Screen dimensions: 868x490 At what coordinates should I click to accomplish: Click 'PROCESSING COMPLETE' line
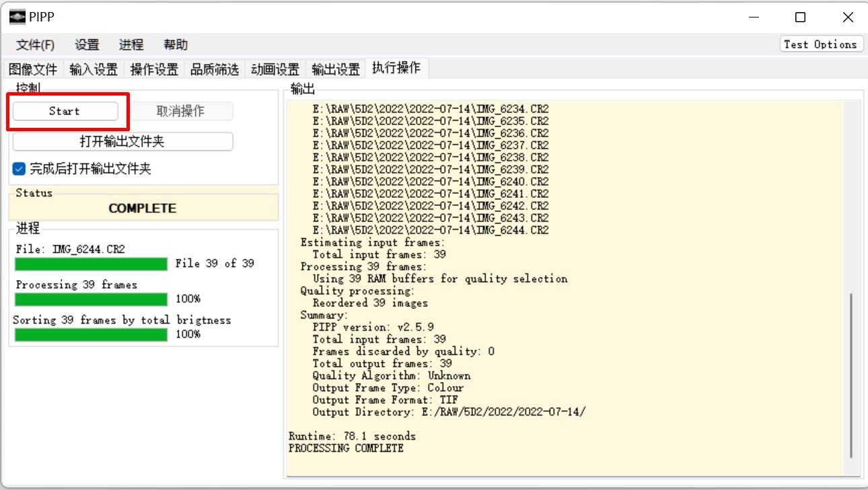coord(346,448)
